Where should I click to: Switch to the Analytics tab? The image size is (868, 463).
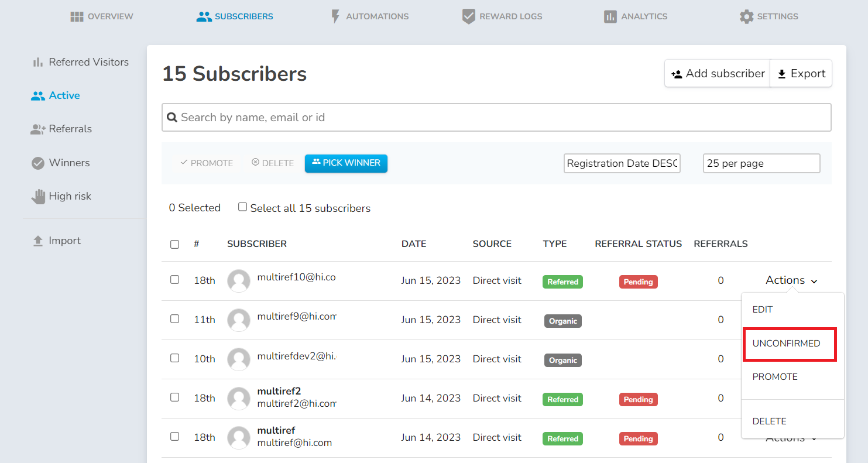[x=636, y=16]
